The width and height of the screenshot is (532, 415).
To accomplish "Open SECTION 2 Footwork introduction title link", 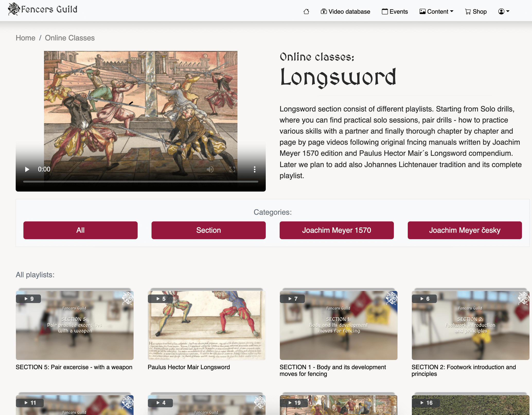I will pyautogui.click(x=464, y=370).
